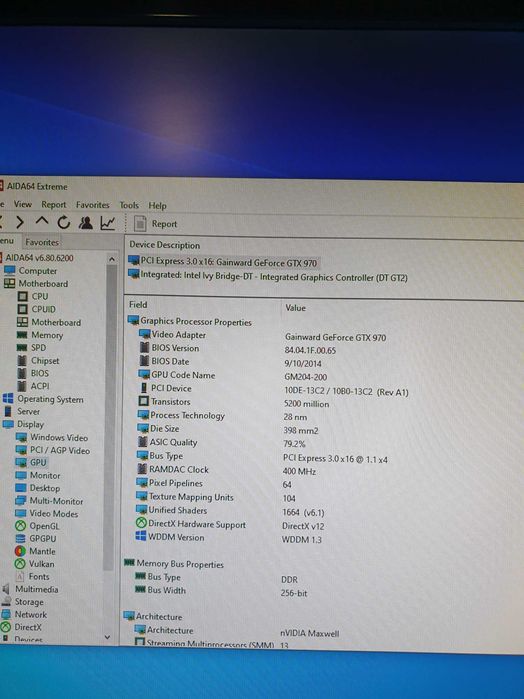Image resolution: width=524 pixels, height=699 pixels.
Task: Switch to the Favorites tab
Action: 42,242
